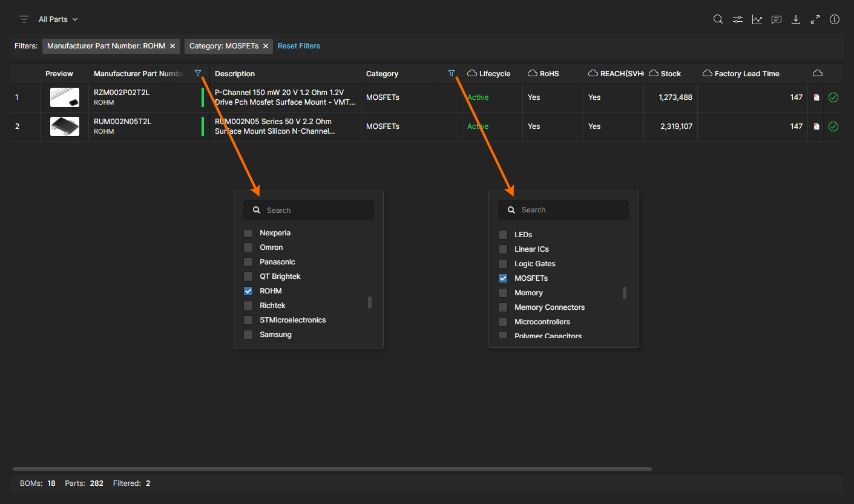This screenshot has height=504, width=854.
Task: Remove the Category: MOSFETs filter chip
Action: [266, 46]
